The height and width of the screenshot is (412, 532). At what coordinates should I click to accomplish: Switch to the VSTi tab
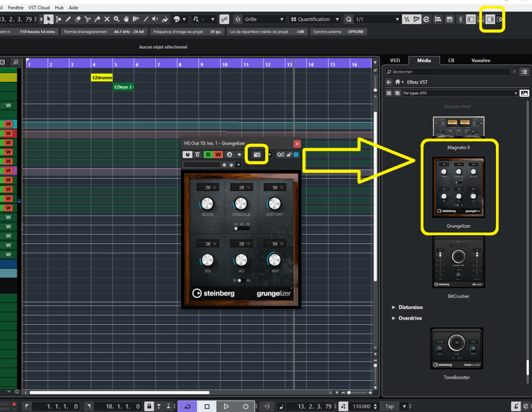395,61
